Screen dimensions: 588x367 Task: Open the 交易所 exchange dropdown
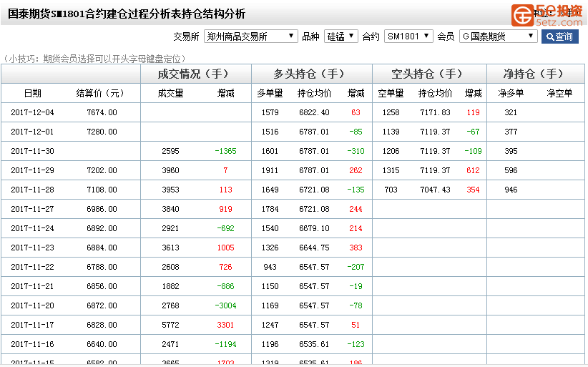click(251, 36)
